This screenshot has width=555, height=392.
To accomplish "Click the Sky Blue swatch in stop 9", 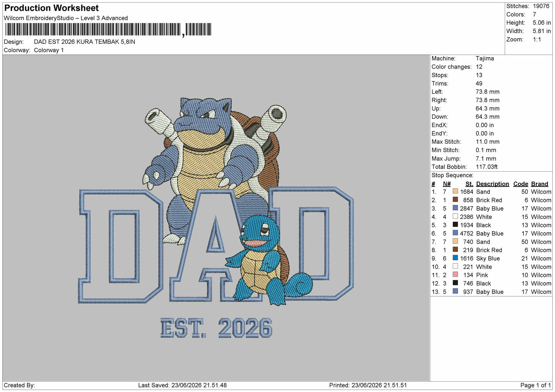I will pos(455,258).
